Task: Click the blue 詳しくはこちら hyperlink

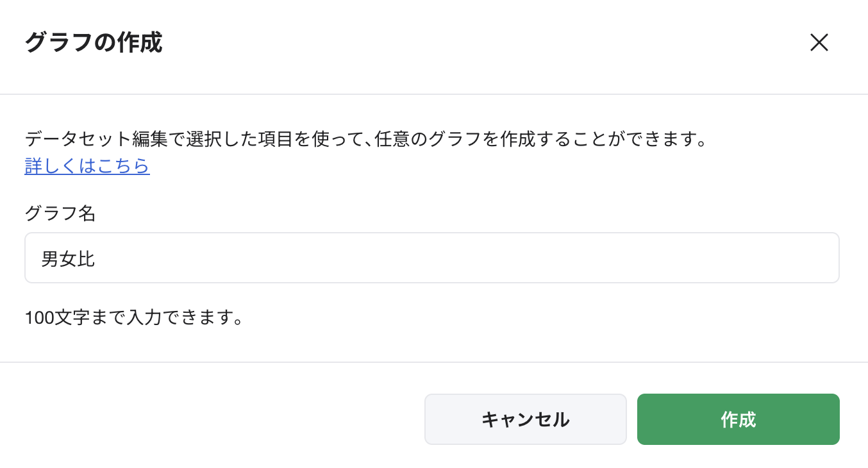Action: pos(87,165)
